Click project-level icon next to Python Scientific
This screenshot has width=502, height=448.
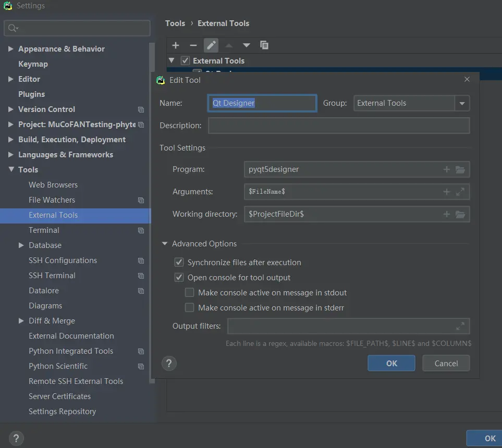pyautogui.click(x=141, y=366)
